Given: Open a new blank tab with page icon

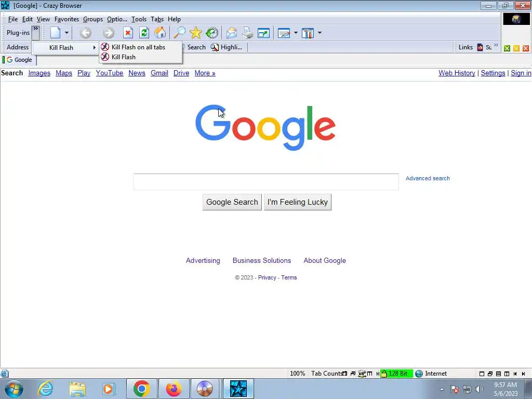Looking at the screenshot, I should tap(55, 33).
